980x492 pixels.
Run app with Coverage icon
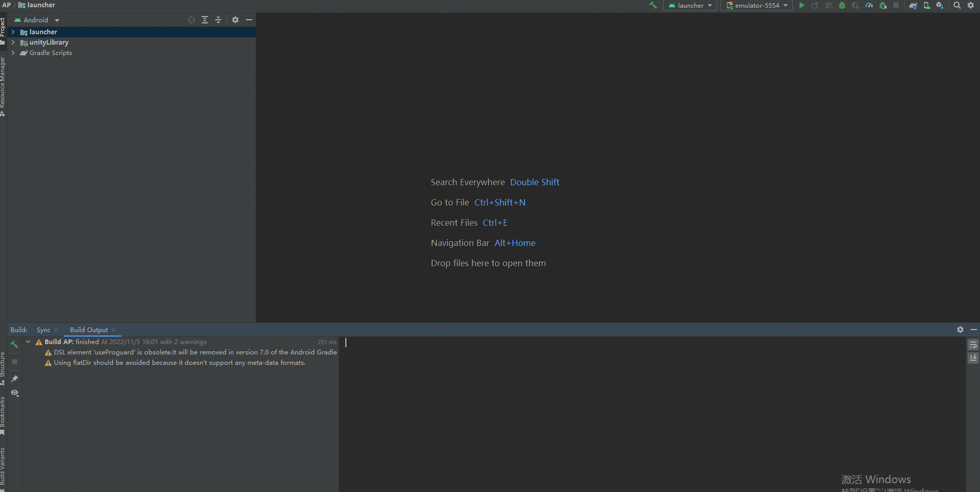pos(856,5)
